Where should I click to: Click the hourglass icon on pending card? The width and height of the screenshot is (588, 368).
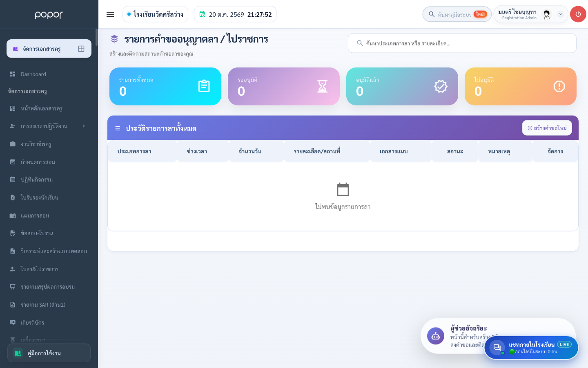pyautogui.click(x=322, y=86)
